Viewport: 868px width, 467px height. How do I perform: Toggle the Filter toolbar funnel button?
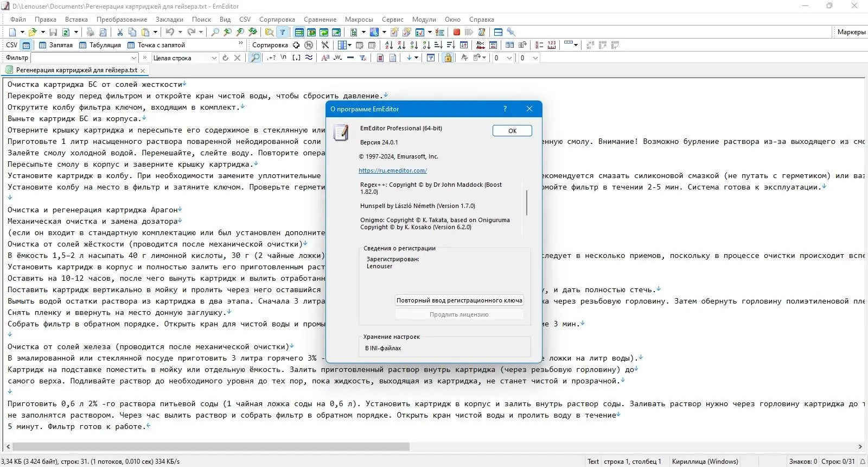(x=282, y=32)
